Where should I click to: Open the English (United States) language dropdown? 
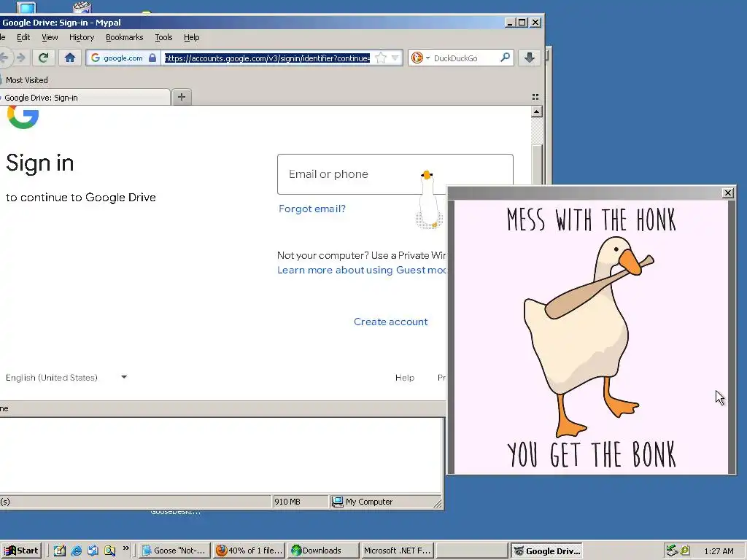pos(66,378)
